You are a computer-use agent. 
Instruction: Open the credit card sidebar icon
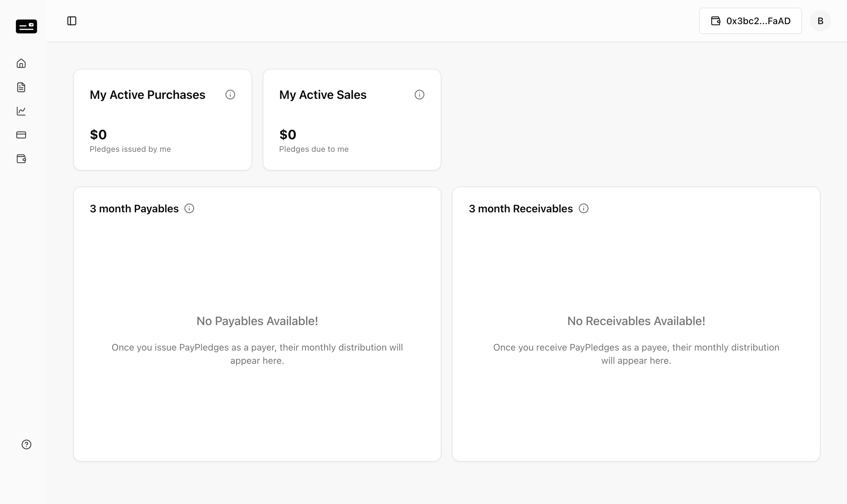[21, 135]
